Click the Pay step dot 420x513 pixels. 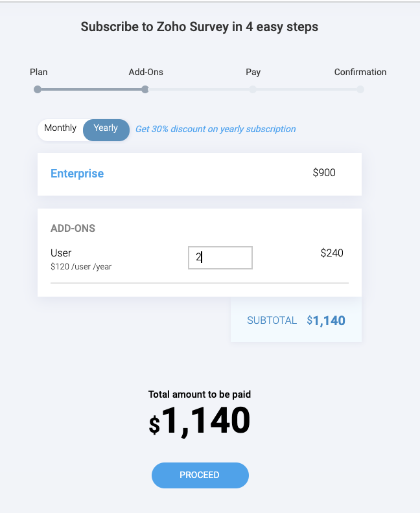point(253,89)
